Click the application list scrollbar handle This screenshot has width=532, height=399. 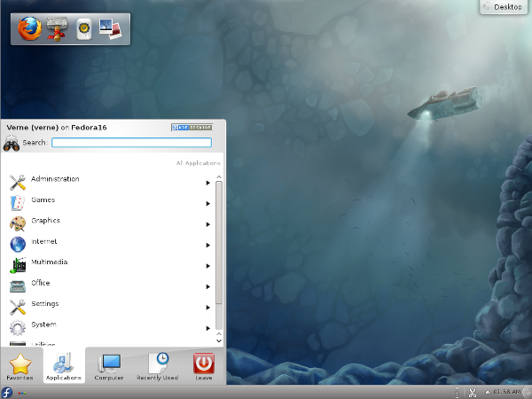[x=219, y=242]
